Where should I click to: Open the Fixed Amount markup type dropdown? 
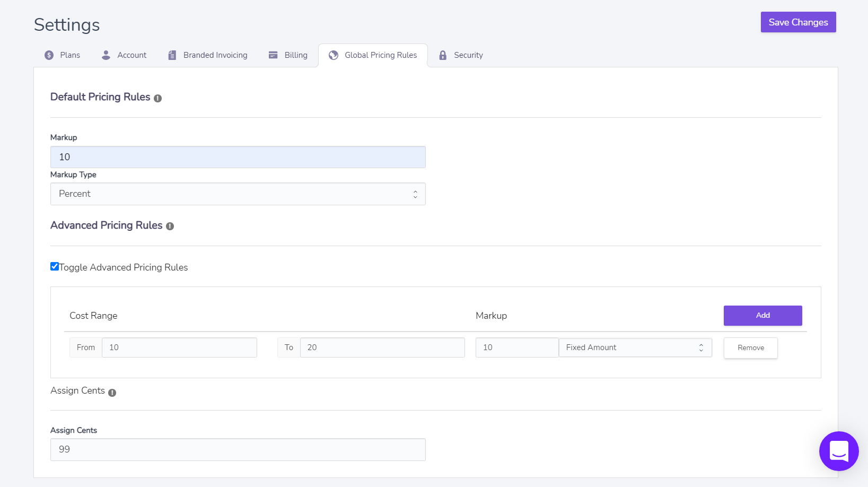coord(635,347)
